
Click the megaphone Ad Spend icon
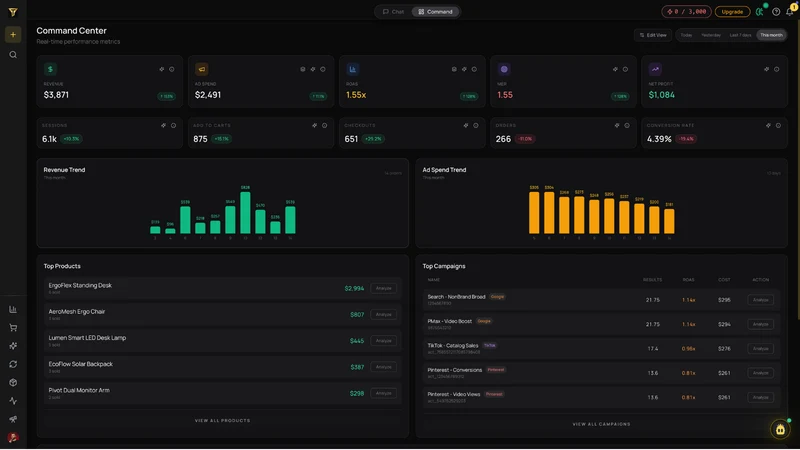point(202,69)
